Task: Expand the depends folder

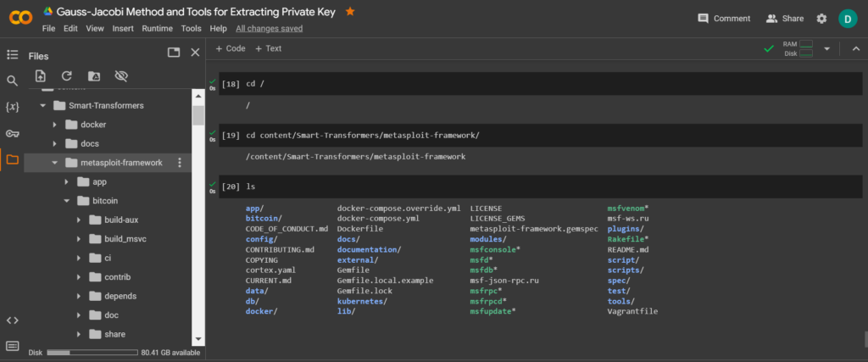Action: (x=79, y=296)
